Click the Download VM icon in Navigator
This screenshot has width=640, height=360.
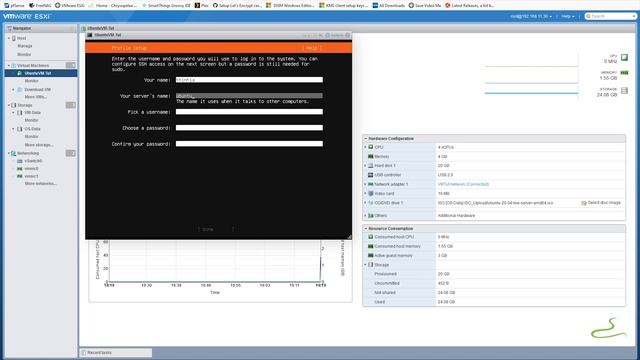[19, 89]
